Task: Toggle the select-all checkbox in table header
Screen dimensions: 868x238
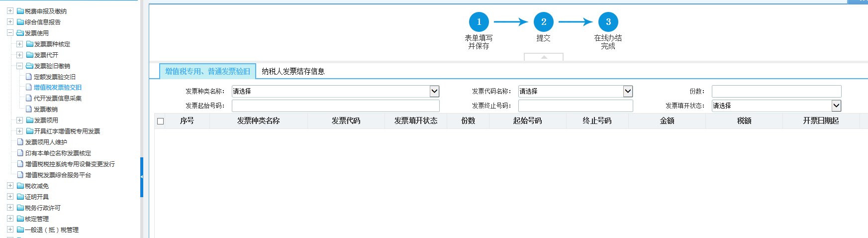Action: coord(160,121)
